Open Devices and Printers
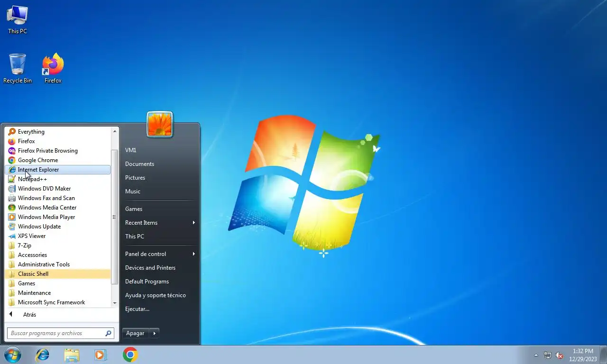The height and width of the screenshot is (364, 607). 159,268
